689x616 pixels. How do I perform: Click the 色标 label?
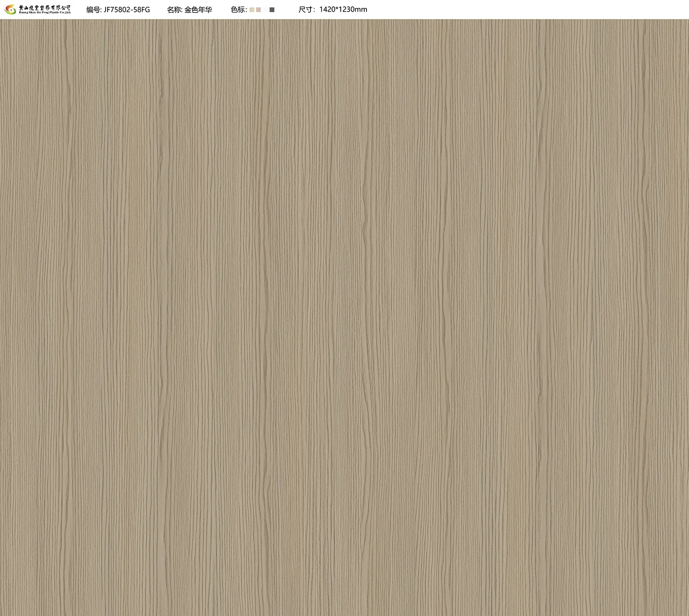238,9
